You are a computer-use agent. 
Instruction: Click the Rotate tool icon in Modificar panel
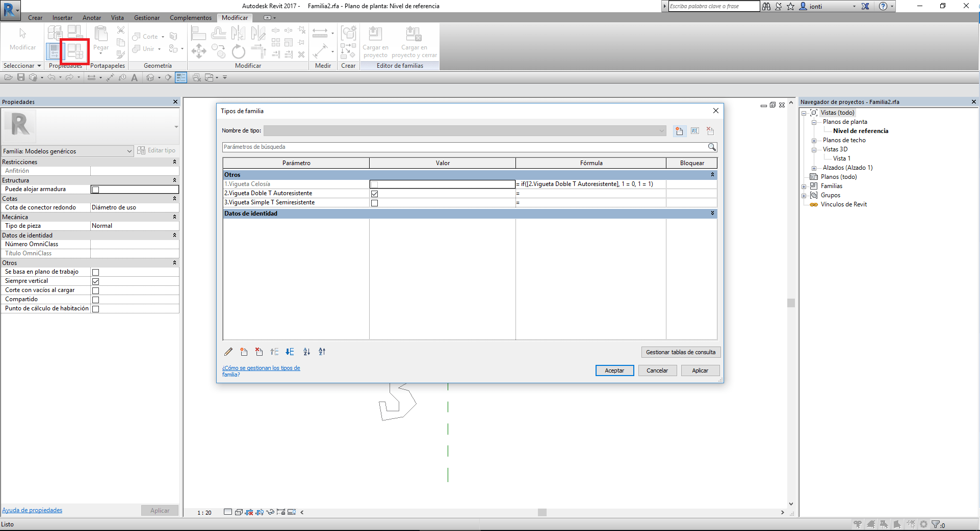coord(238,51)
